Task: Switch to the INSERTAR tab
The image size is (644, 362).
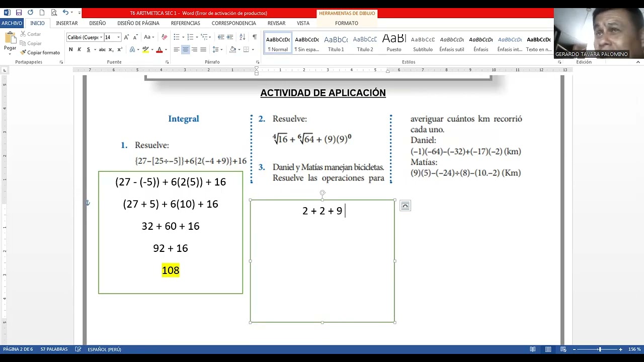Action: tap(67, 23)
